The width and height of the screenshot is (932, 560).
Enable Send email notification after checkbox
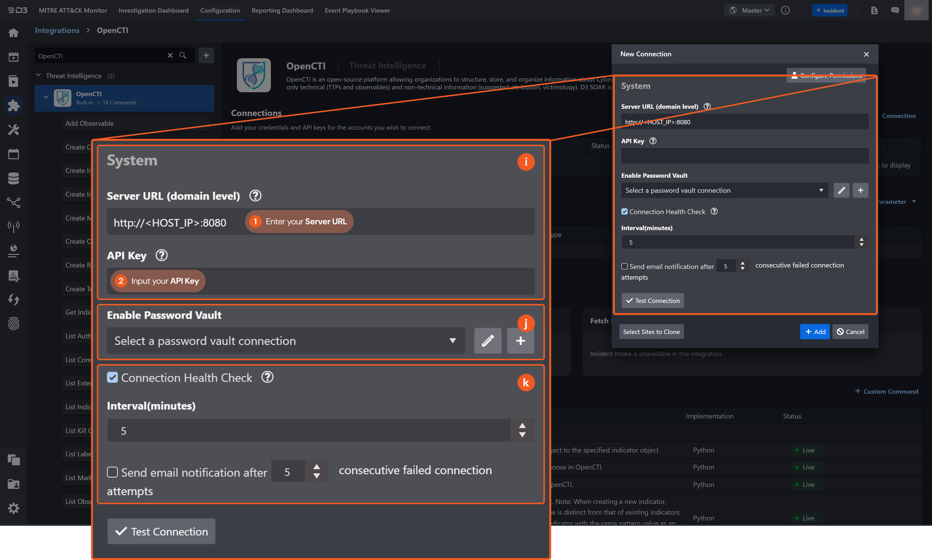tap(624, 267)
